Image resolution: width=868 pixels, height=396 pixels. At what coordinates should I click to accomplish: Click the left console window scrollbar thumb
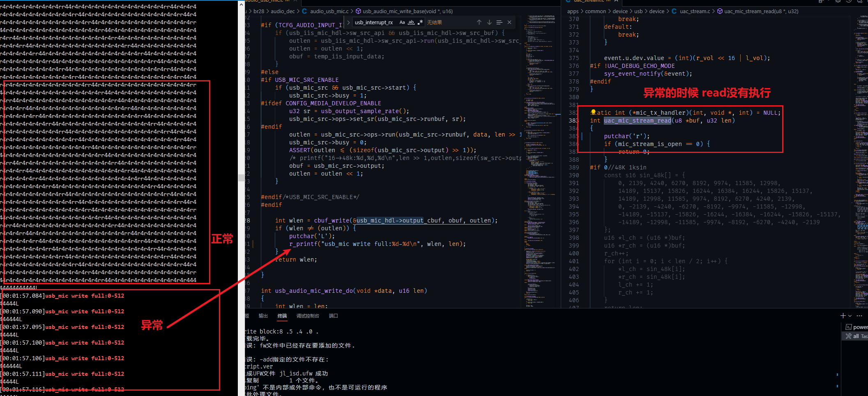[x=242, y=178]
